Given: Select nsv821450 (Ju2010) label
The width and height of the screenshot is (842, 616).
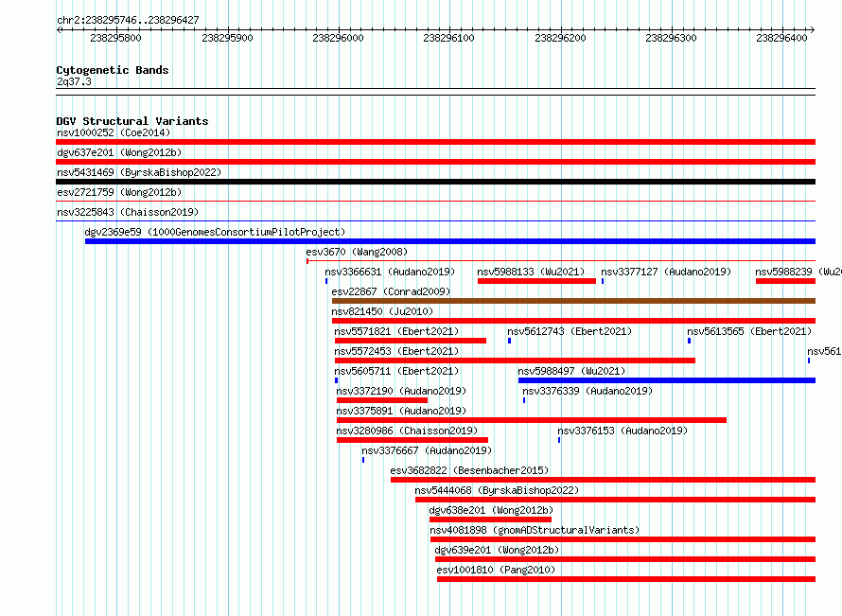Looking at the screenshot, I should (382, 311).
